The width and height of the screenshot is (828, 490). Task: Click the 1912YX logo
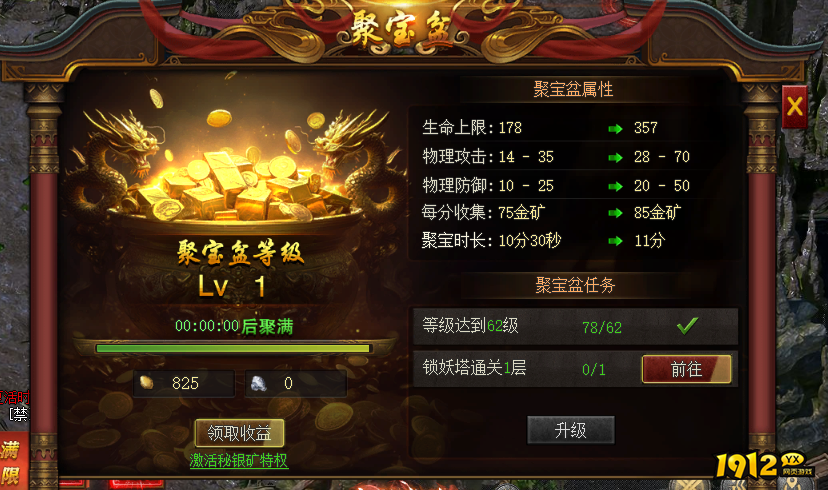click(x=764, y=465)
